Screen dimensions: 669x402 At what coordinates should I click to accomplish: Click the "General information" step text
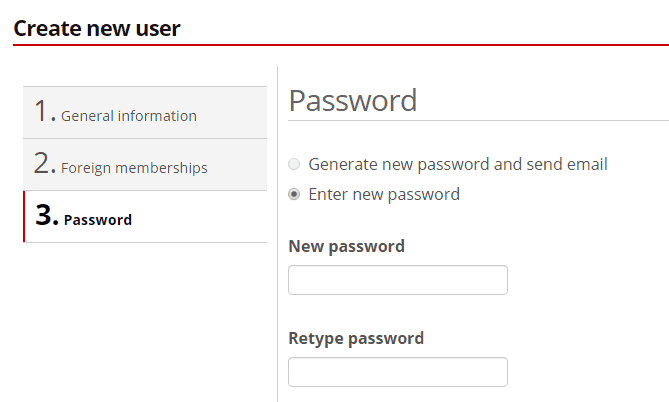click(x=129, y=116)
